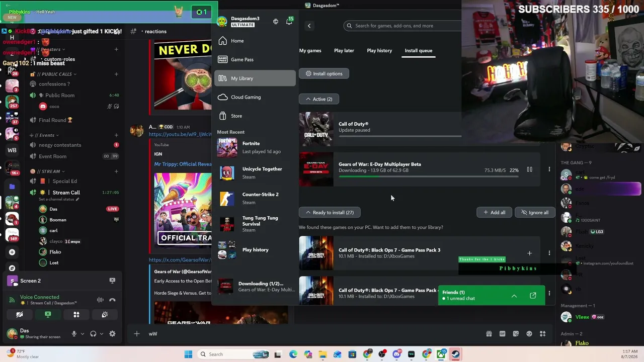Image resolution: width=644 pixels, height=362 pixels.
Task: Open Discord emoji picker
Action: tap(529, 334)
